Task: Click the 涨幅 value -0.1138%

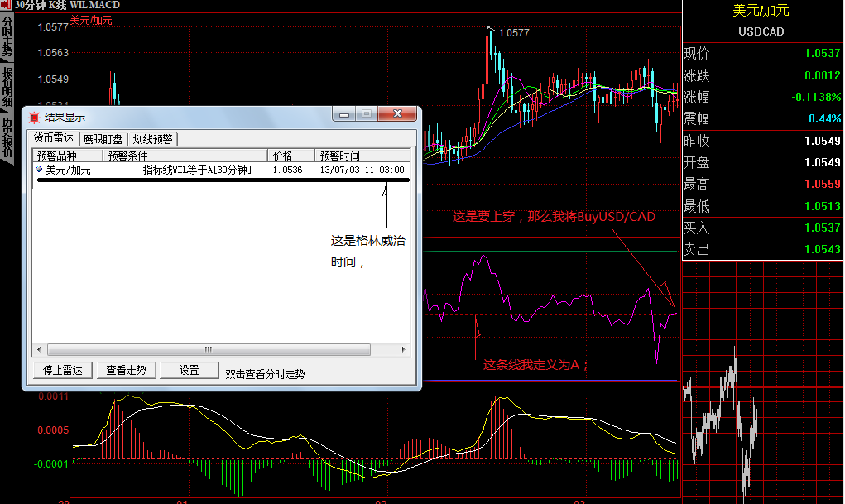Action: point(816,97)
